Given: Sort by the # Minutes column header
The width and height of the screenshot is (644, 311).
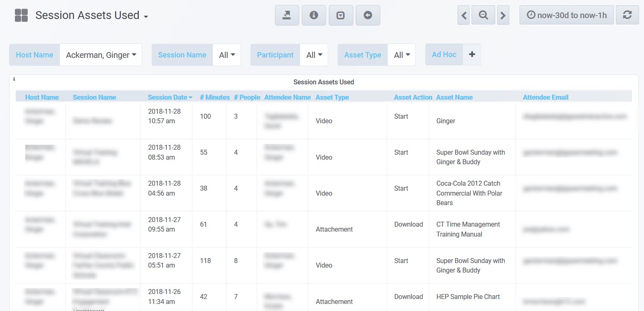Looking at the screenshot, I should (x=215, y=98).
